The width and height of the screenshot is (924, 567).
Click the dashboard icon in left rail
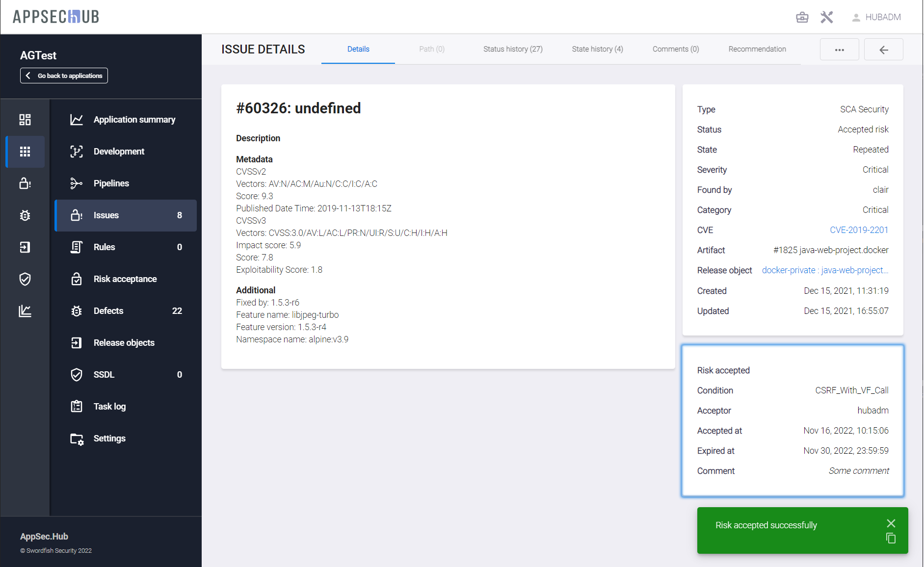(x=25, y=120)
